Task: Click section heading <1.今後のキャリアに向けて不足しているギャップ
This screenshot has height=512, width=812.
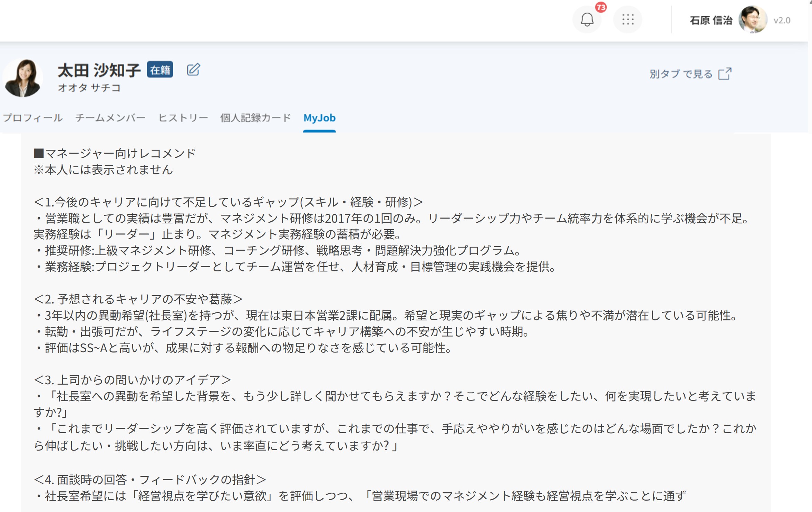Action: coord(228,202)
